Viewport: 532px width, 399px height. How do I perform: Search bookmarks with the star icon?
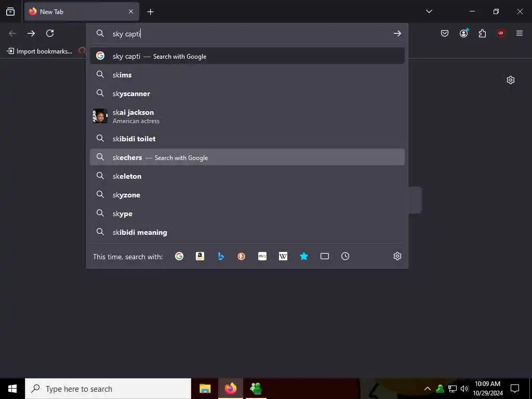pyautogui.click(x=303, y=256)
